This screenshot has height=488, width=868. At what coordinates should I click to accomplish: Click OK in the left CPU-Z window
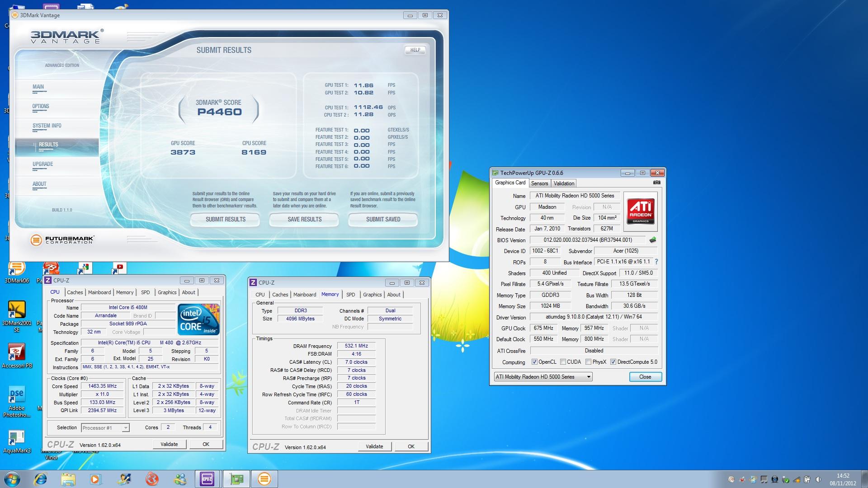point(206,444)
